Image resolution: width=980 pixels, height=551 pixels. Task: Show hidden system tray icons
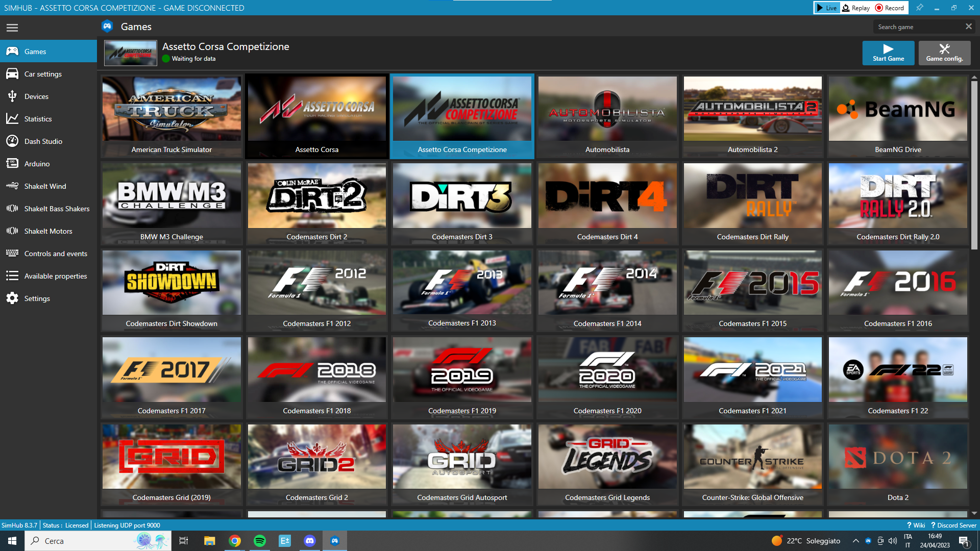[856, 541]
